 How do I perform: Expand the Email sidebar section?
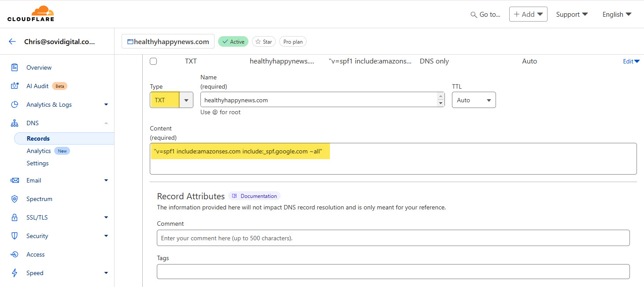point(106,180)
